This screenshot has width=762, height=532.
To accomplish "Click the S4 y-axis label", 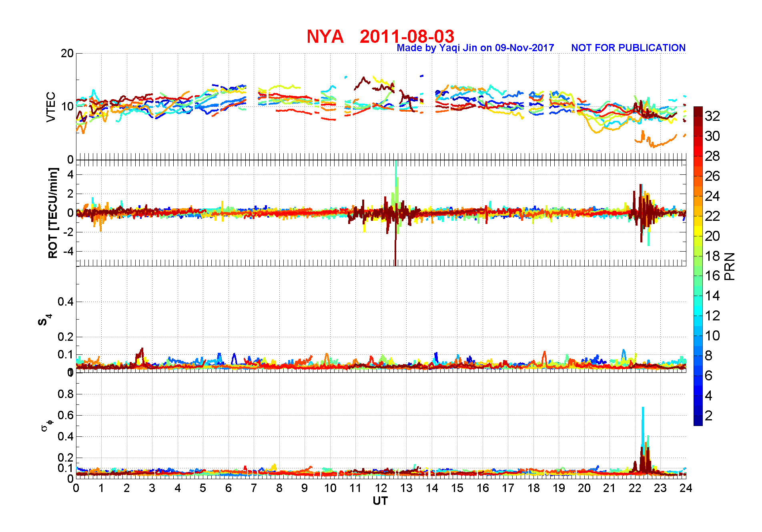I will click(44, 320).
